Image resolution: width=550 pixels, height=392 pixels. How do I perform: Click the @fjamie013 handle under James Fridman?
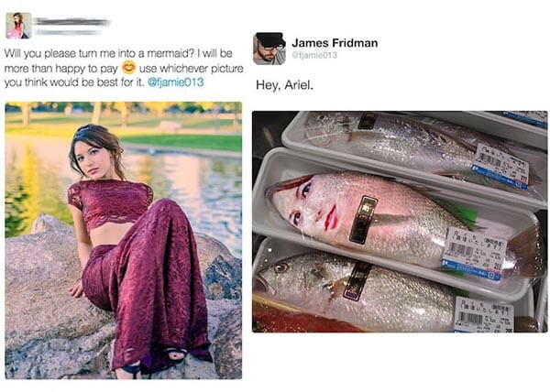click(314, 55)
